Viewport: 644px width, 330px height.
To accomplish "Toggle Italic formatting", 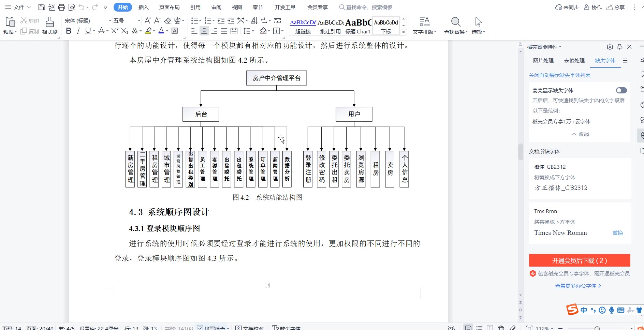I will click(x=78, y=31).
